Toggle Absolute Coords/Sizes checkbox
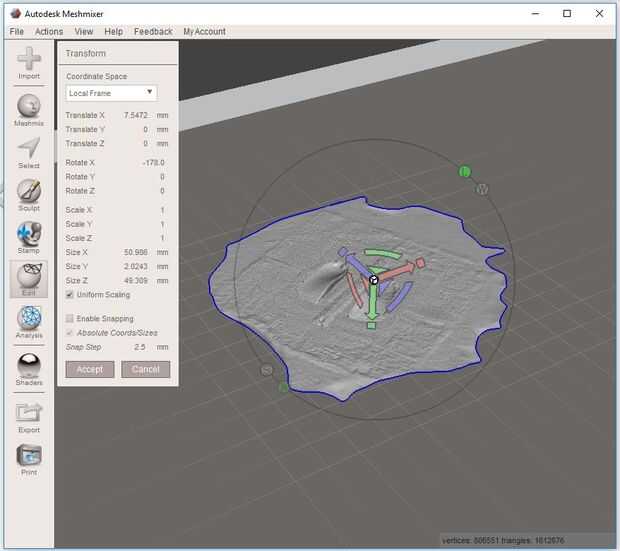Screen dimensions: 620x551 [x=69, y=333]
